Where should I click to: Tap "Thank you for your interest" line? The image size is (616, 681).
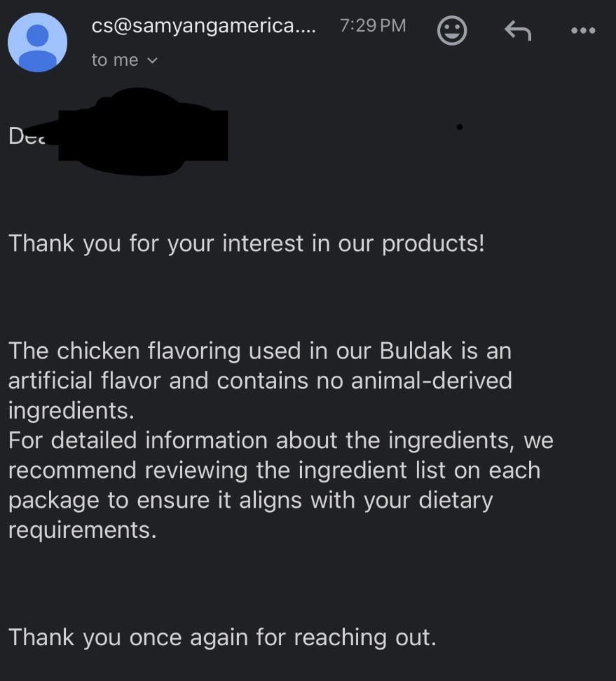click(x=246, y=244)
